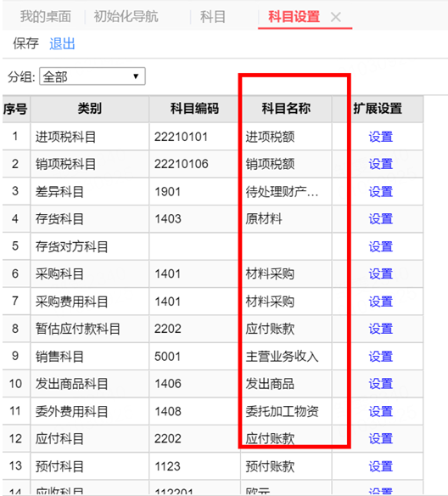Click the 科目名称 column header
Viewport: 448px width, 496px height.
286,109
